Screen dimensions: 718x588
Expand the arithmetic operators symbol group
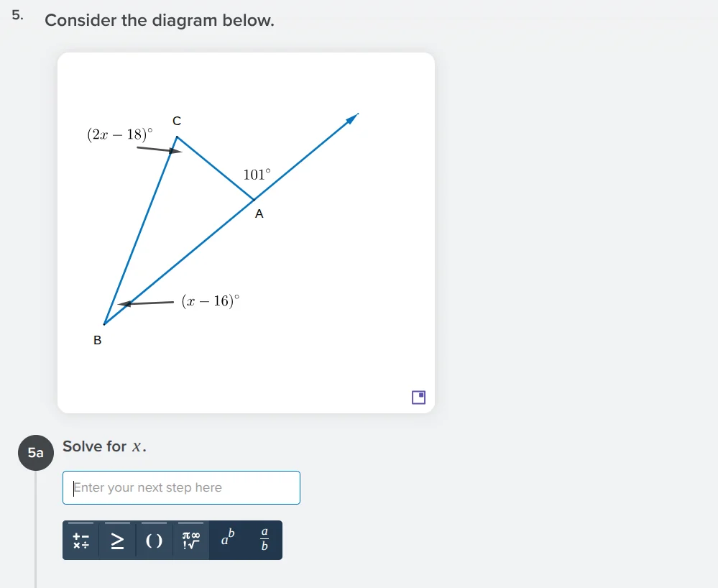click(80, 540)
